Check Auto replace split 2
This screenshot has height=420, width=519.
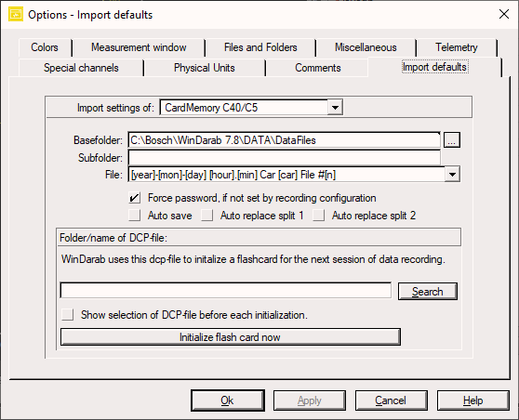point(319,216)
